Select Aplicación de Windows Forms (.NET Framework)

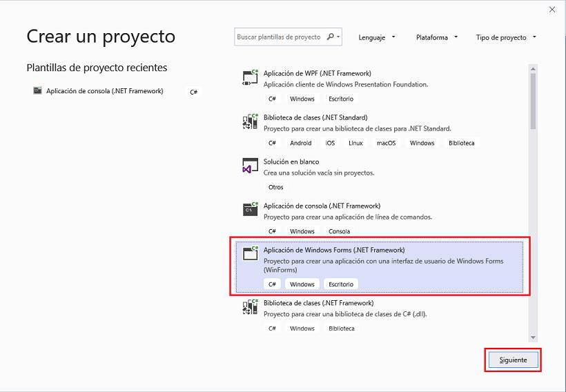coord(380,267)
